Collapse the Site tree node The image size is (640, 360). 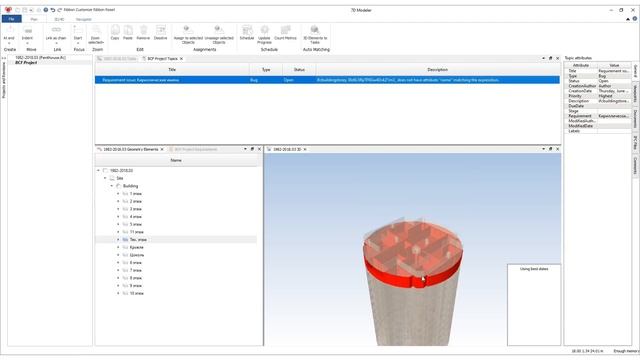105,178
